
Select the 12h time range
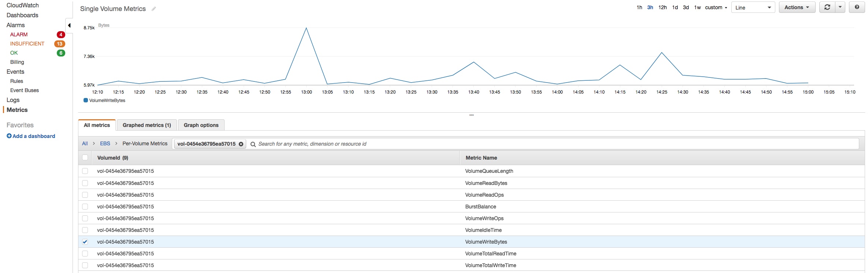coord(662,7)
